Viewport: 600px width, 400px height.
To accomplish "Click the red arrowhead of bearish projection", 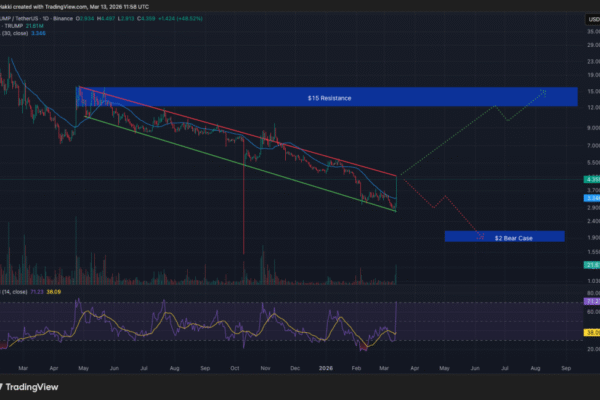I will (482, 238).
